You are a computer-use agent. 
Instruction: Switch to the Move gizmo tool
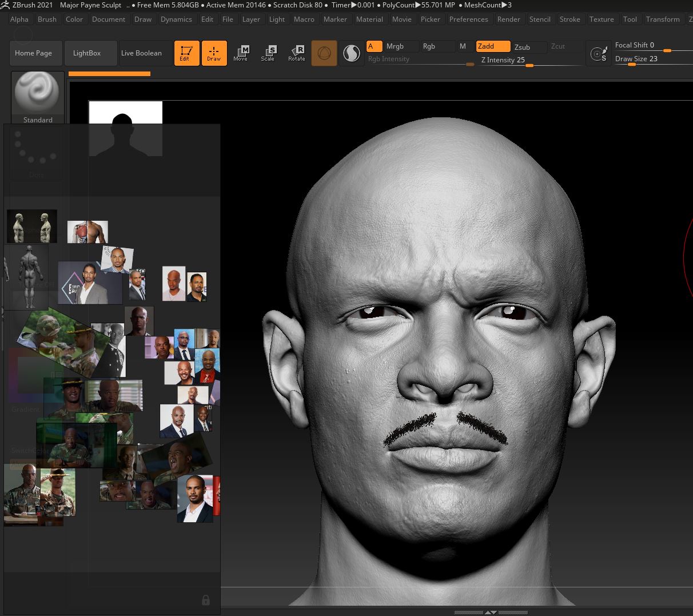(241, 53)
